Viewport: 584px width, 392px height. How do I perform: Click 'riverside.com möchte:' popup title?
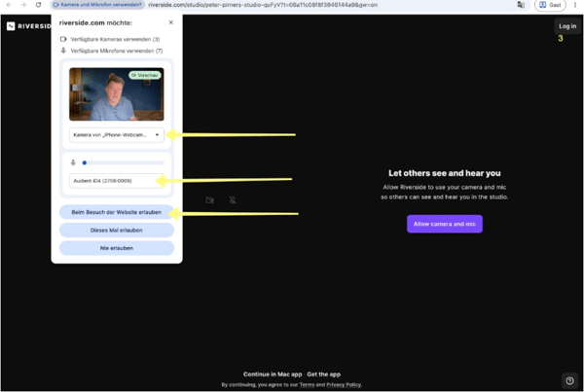point(95,22)
